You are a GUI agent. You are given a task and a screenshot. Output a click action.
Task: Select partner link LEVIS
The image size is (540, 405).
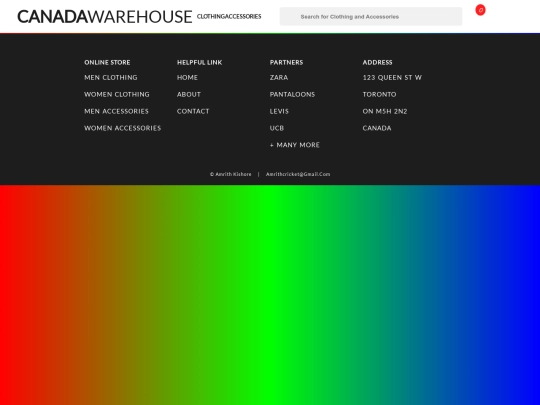click(x=279, y=111)
